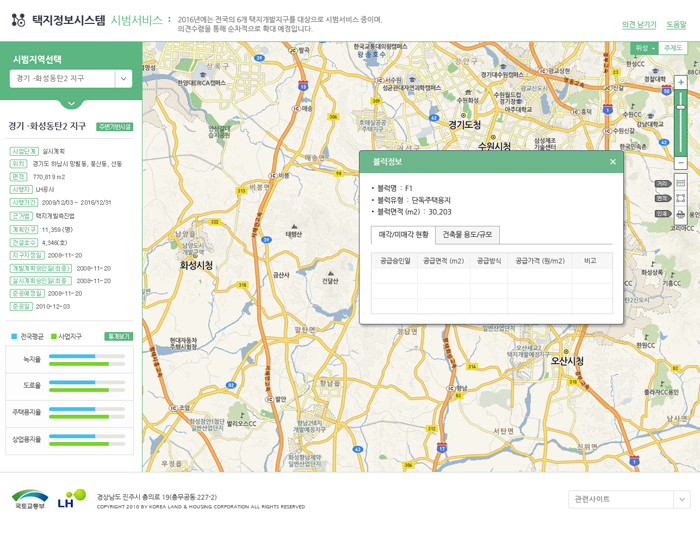Toggle the 주제도 thematic map layer
Viewport: 700px width, 534px height.
[673, 48]
